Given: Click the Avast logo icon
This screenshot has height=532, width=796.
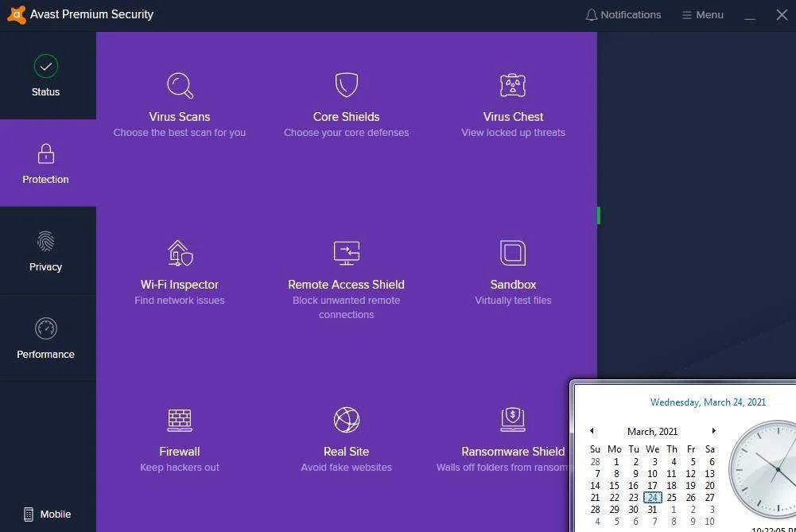Looking at the screenshot, I should (16, 15).
